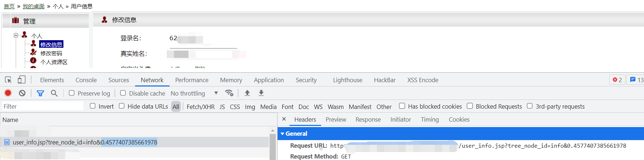
Task: Open the XSS Encode tab
Action: click(x=423, y=80)
